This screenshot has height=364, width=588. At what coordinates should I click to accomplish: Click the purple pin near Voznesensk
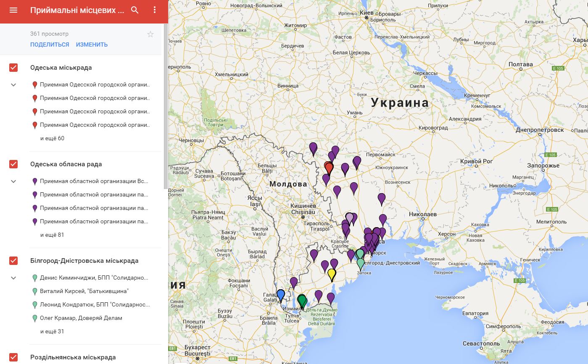381,199
